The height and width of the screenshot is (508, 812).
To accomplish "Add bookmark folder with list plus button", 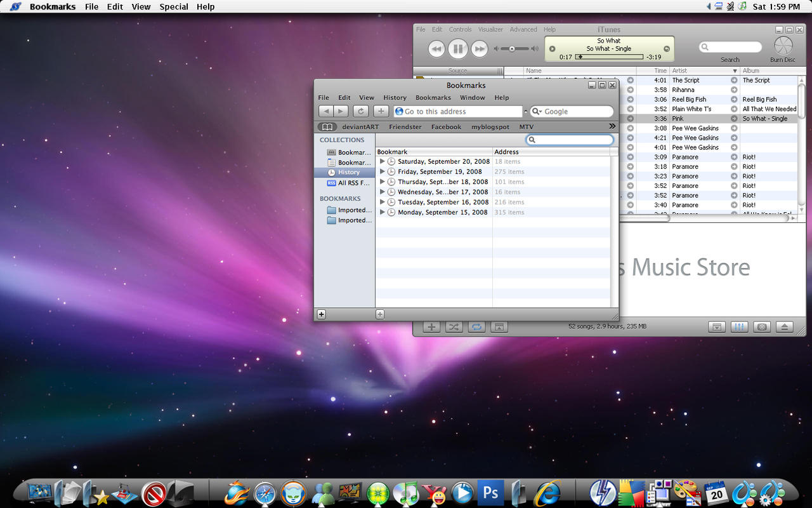I will click(380, 314).
